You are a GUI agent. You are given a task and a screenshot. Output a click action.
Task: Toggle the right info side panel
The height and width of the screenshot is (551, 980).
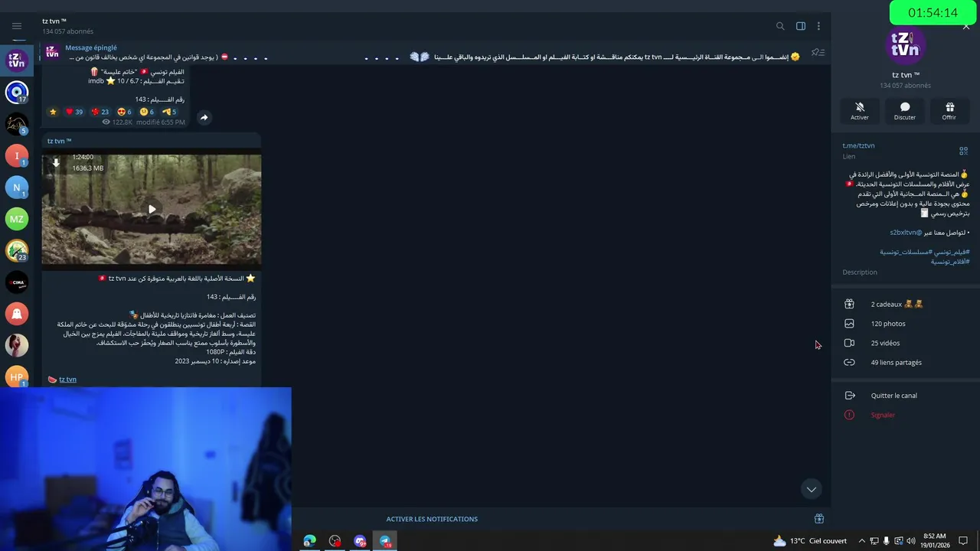pos(801,26)
